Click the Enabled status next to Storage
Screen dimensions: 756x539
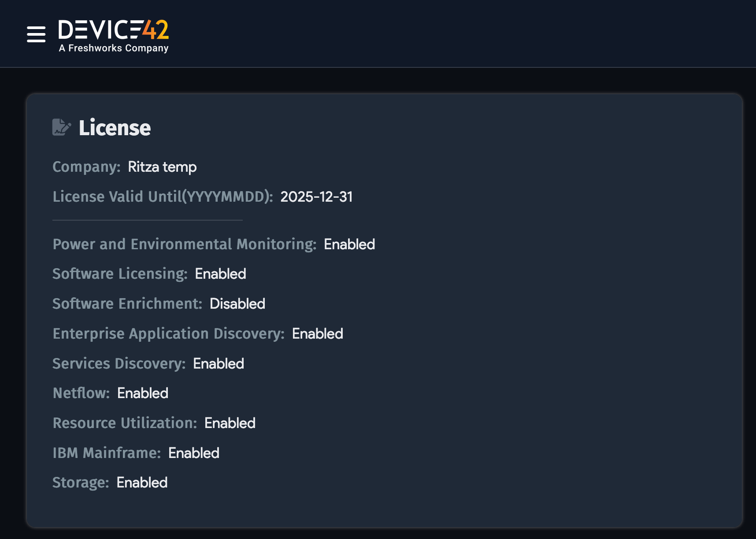[142, 482]
